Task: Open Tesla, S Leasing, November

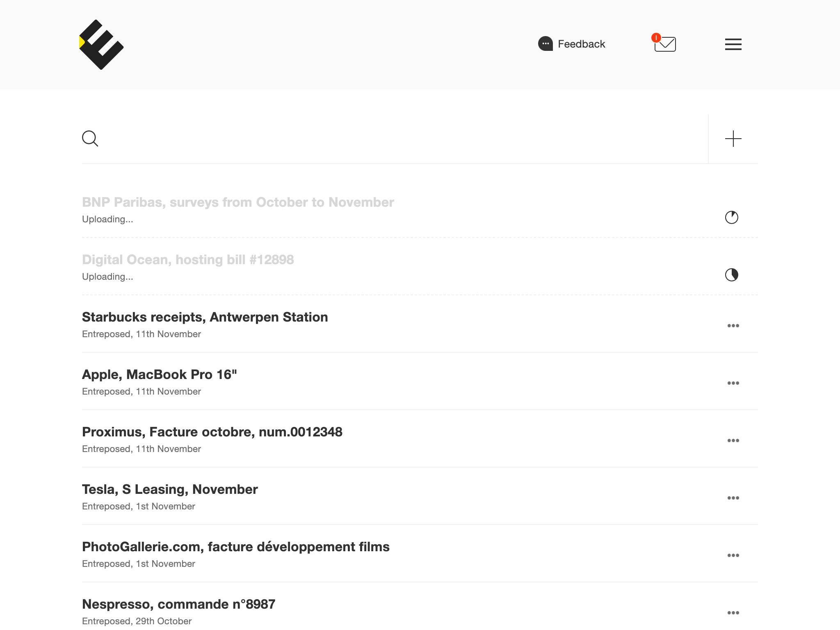Action: click(170, 489)
